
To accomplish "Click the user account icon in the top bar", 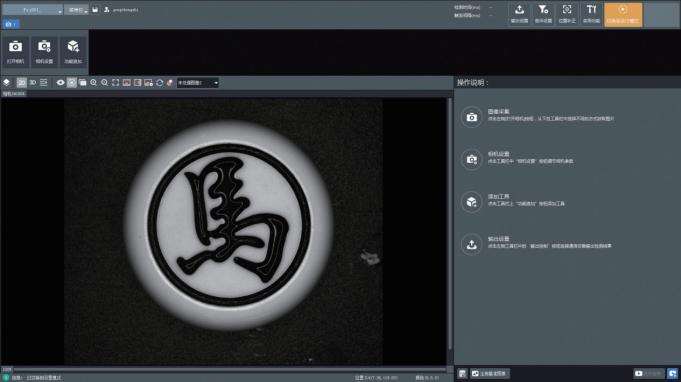I will pos(107,9).
